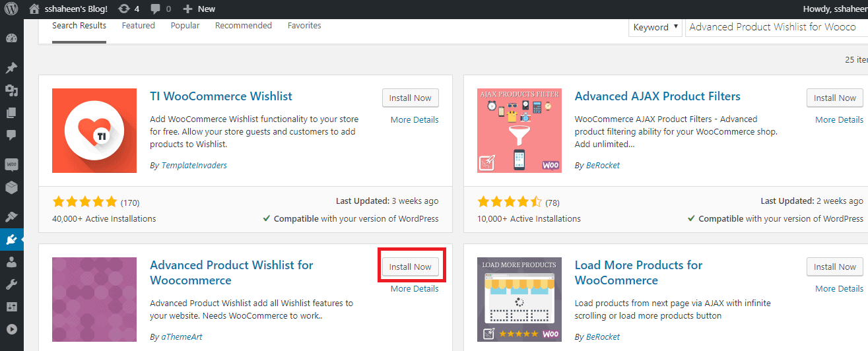View More Details for Load More Products
868x351 pixels.
click(839, 288)
